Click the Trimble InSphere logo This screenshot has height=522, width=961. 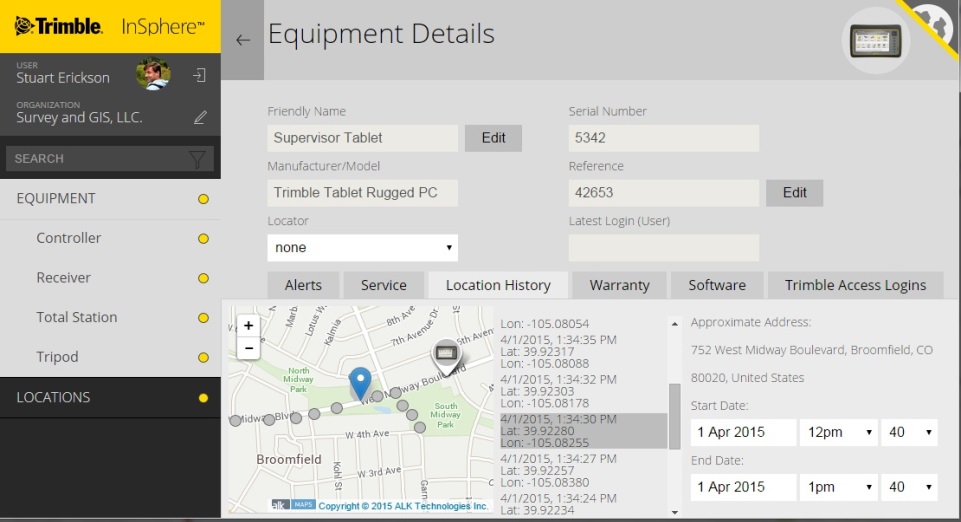tap(110, 26)
